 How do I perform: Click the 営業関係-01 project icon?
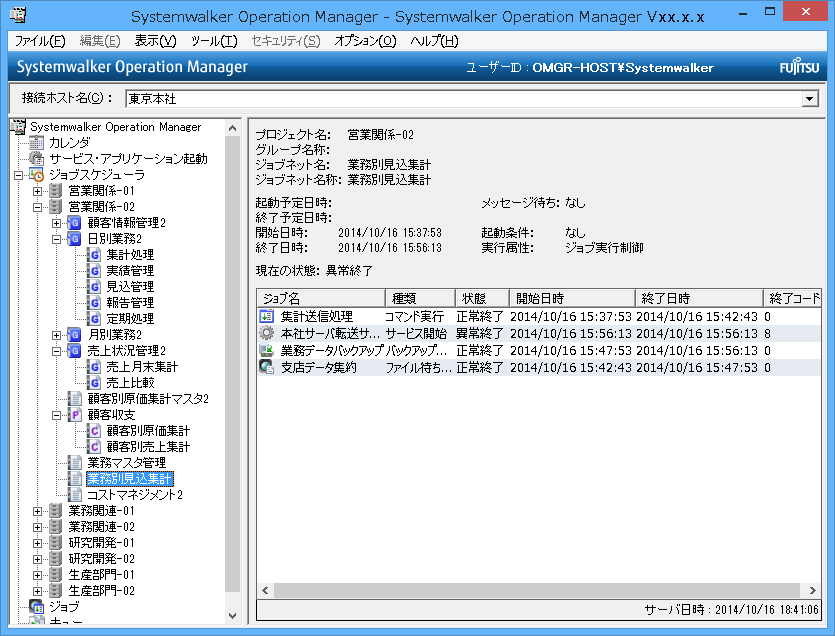(56, 191)
